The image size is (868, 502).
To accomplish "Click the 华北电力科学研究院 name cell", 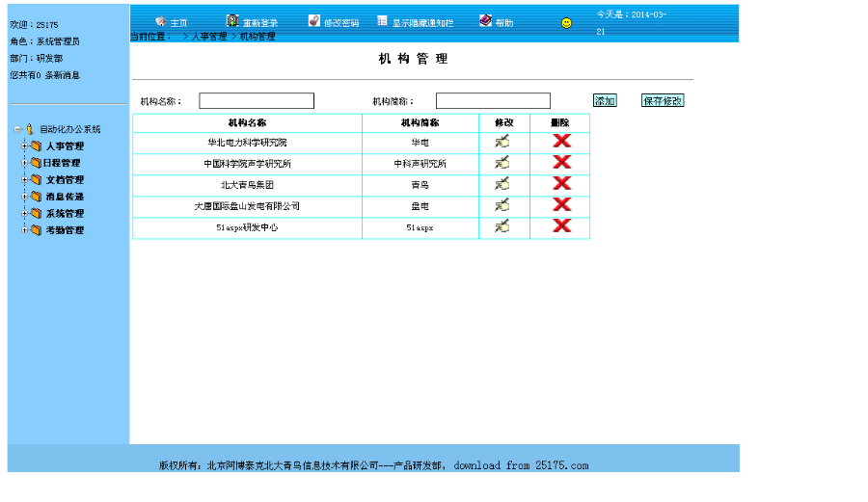I will (x=248, y=143).
